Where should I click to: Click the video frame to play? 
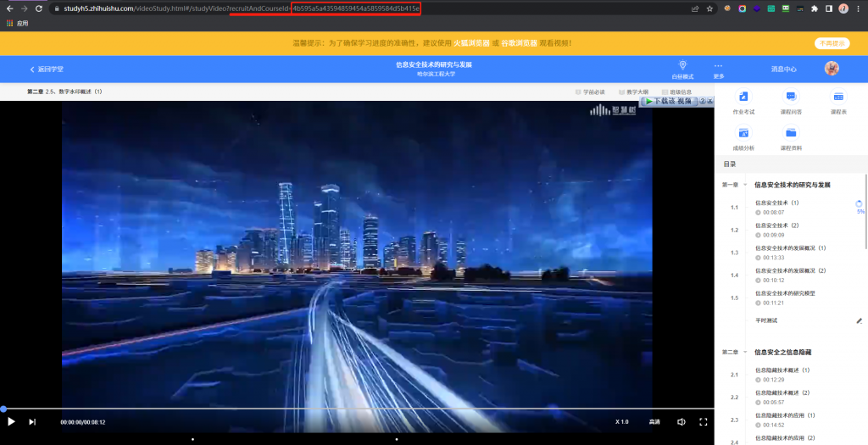pyautogui.click(x=357, y=253)
